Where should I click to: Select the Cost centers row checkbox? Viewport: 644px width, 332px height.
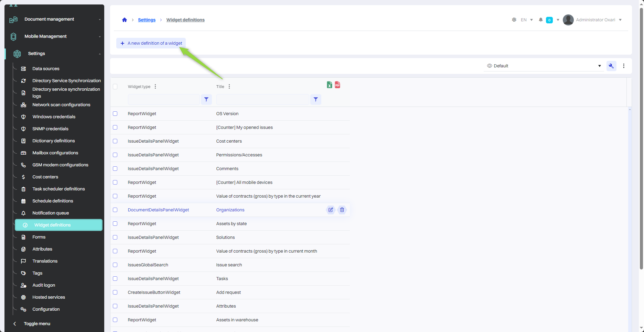115,141
